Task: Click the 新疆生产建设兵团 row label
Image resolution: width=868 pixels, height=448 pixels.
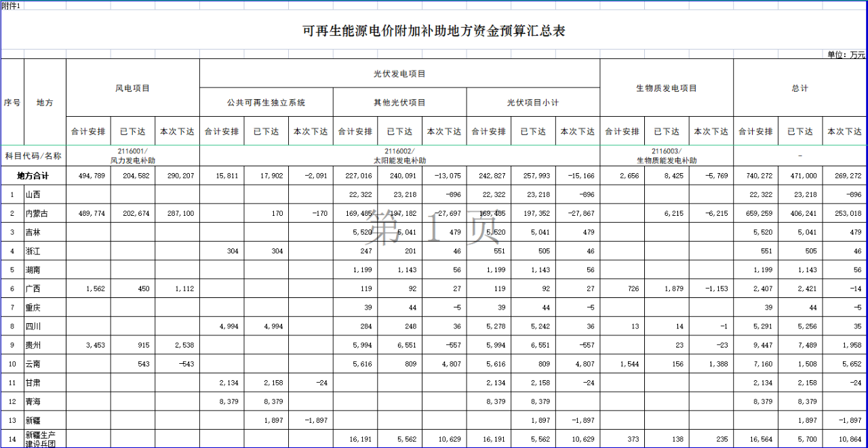Action: click(x=41, y=438)
